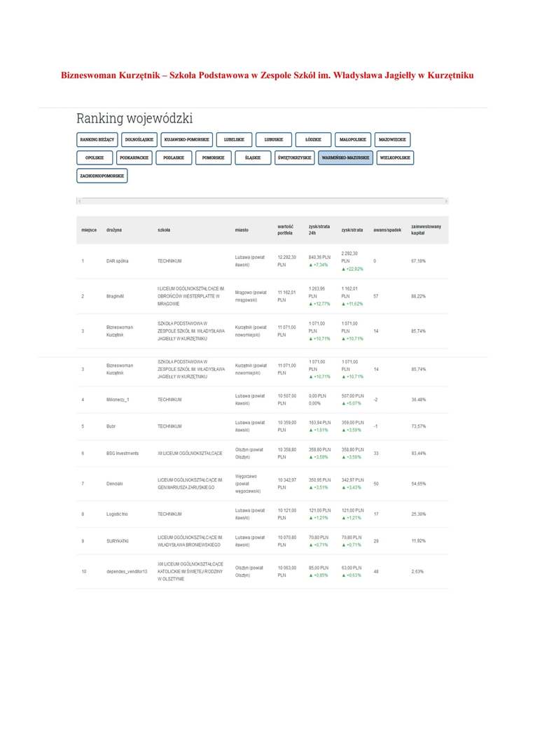
Task: Click the 'zysk/strata 24h' column header
Action: pos(319,230)
